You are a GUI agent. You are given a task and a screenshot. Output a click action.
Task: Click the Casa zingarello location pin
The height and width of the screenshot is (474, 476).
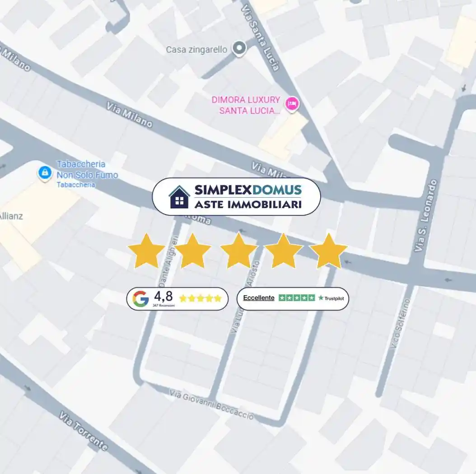[239, 49]
